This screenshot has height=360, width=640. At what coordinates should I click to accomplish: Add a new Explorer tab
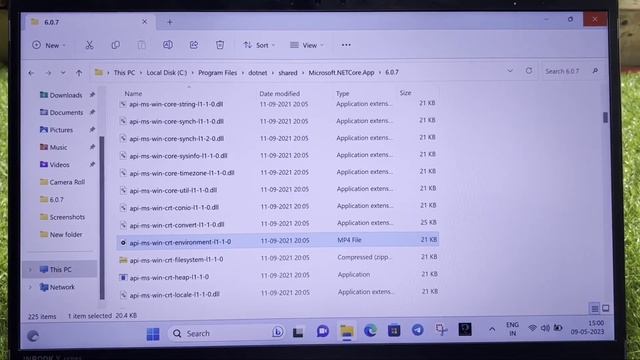click(x=170, y=22)
